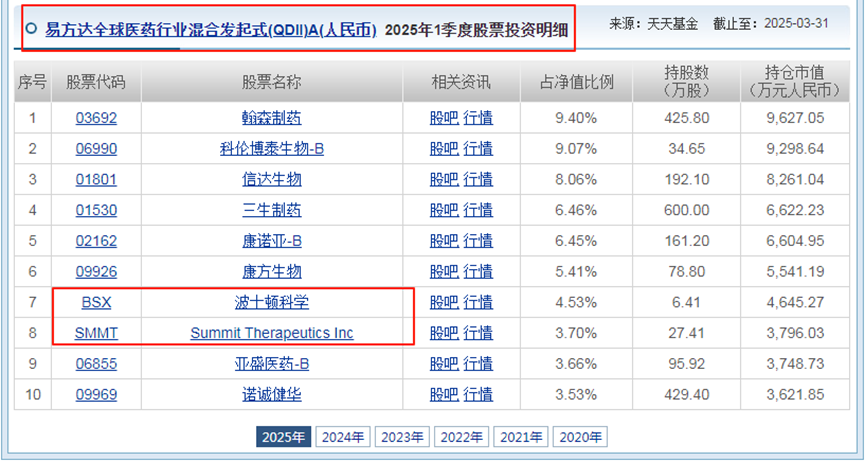The height and width of the screenshot is (461, 865).
Task: Open 股吧 for 信达生物 row
Action: [x=444, y=180]
